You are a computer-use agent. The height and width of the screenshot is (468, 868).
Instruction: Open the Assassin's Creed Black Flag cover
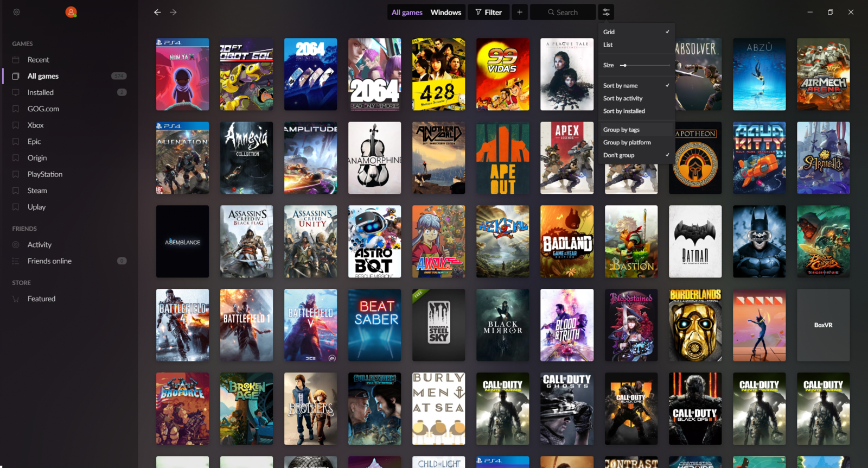click(x=246, y=242)
